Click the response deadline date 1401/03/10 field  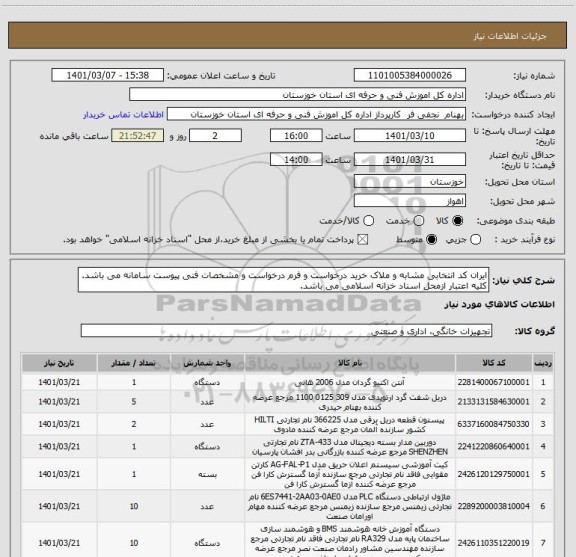point(410,136)
